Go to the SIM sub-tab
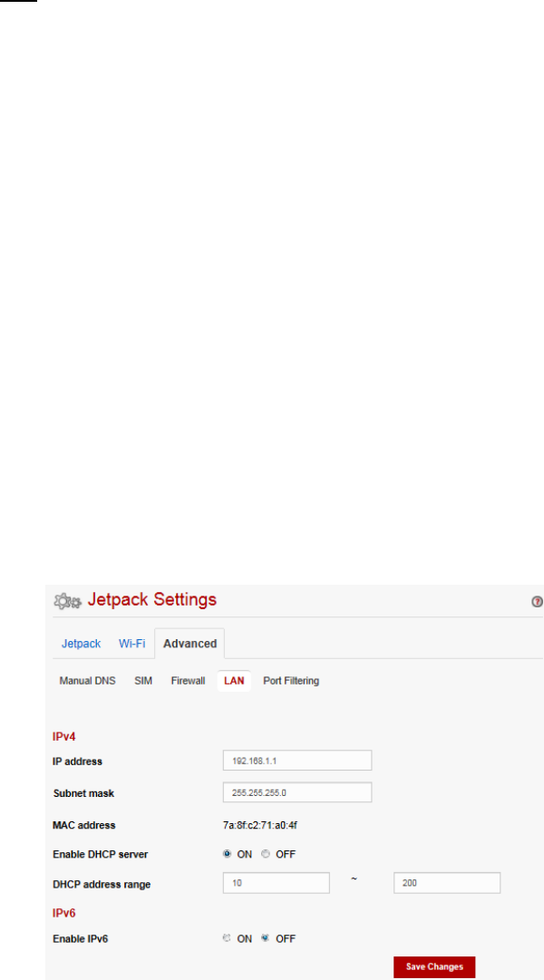This screenshot has width=544, height=980. pos(143,681)
